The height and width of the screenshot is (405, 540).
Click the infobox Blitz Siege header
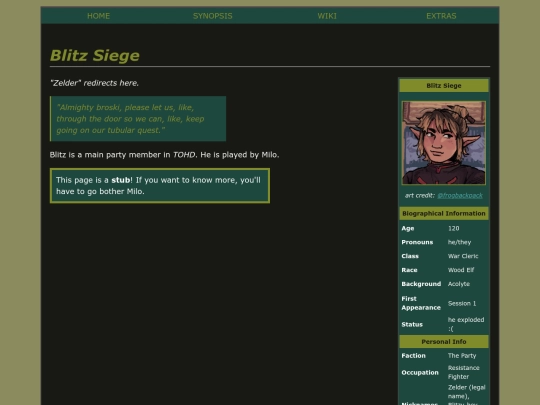(x=444, y=86)
